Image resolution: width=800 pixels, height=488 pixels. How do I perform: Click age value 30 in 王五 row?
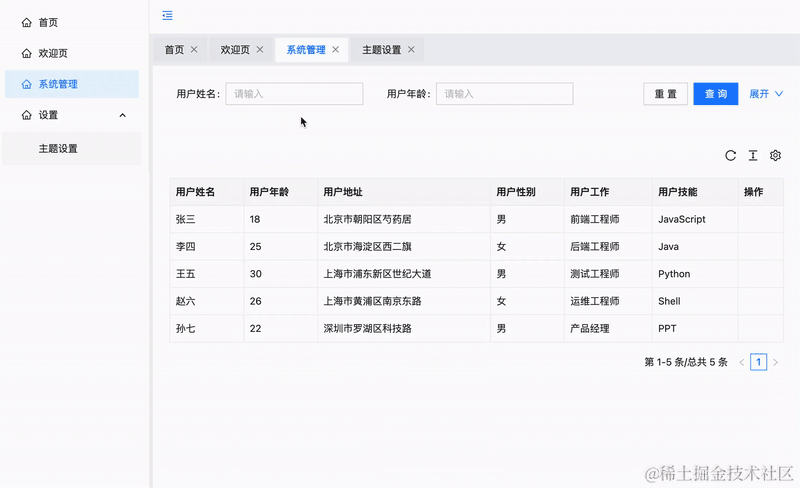(256, 274)
